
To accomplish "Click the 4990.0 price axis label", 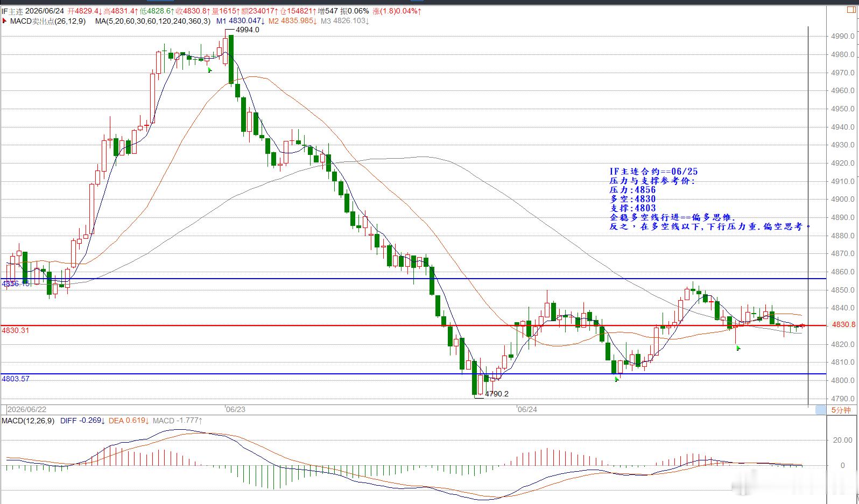I will (843, 37).
